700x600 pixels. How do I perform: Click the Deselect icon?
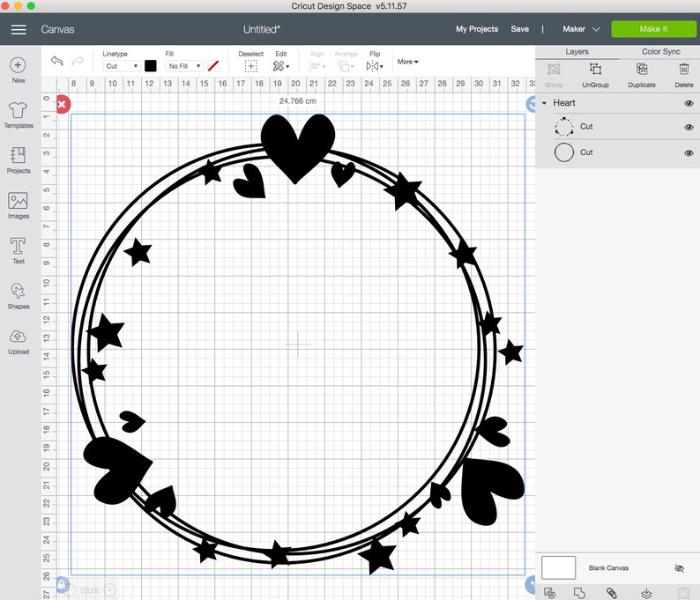pos(251,66)
